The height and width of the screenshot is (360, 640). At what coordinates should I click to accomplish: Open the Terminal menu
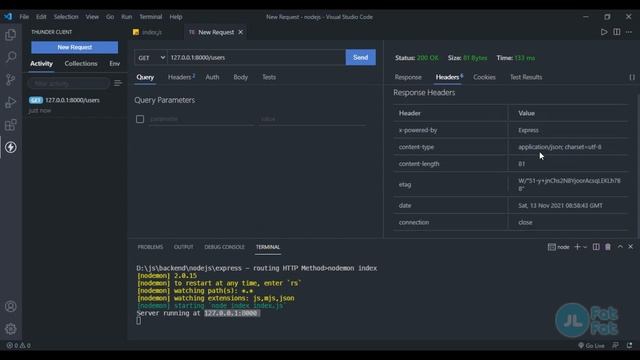point(151,17)
